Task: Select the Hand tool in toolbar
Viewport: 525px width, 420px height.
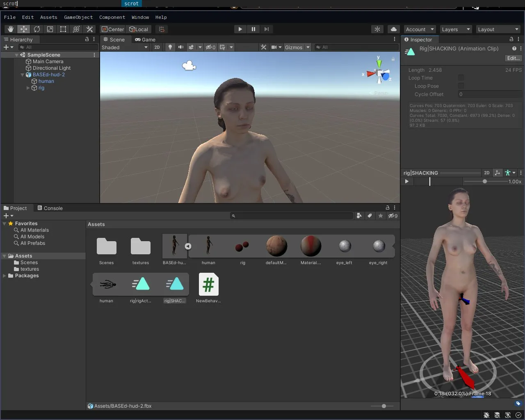Action: [x=11, y=29]
